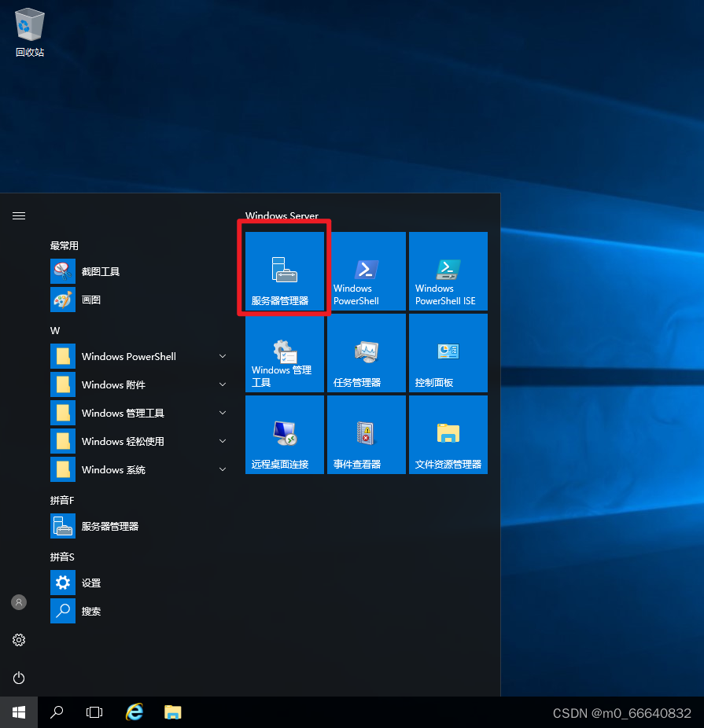Open the 服务器管理器 tile
The height and width of the screenshot is (728, 704).
pyautogui.click(x=284, y=271)
